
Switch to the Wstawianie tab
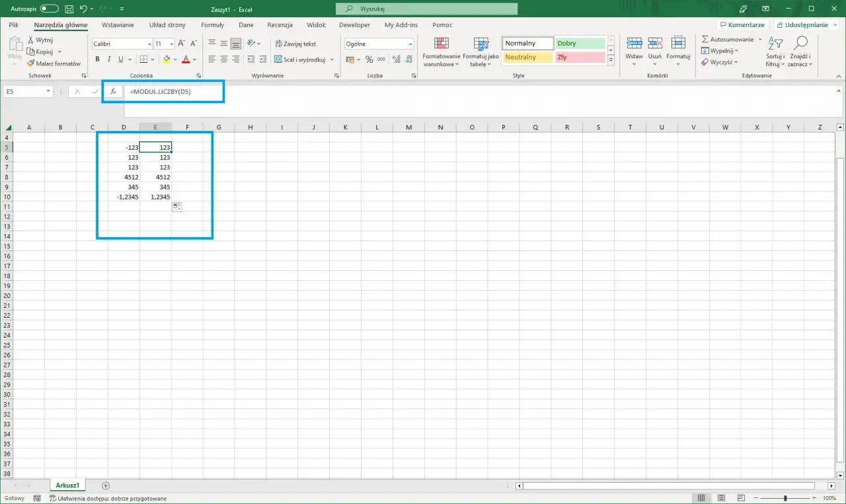pyautogui.click(x=118, y=25)
